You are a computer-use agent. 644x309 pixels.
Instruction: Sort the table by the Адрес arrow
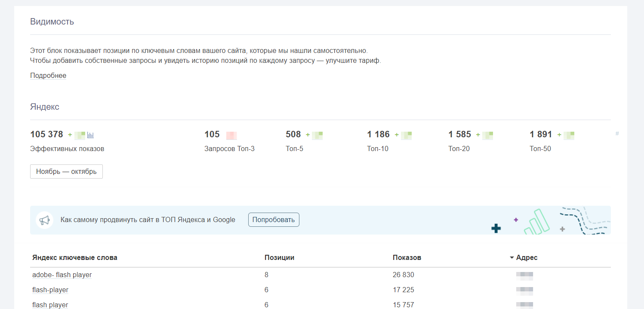512,258
